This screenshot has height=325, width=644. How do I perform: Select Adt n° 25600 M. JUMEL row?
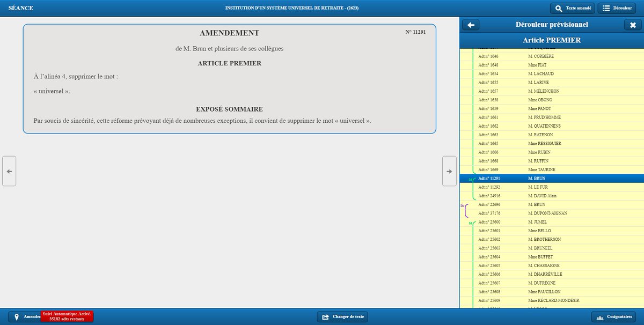tap(552, 222)
